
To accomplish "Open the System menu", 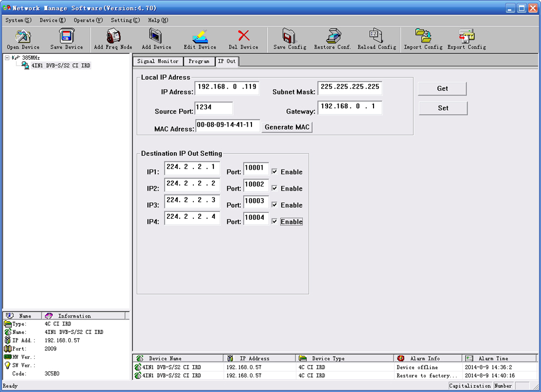I will (x=18, y=21).
